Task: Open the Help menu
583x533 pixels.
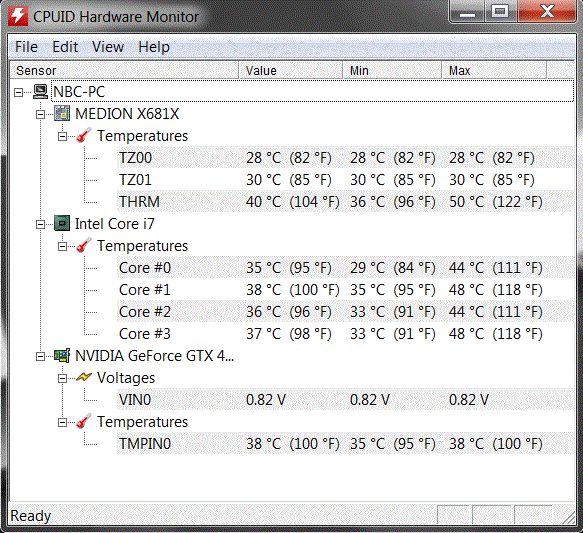Action: [154, 47]
